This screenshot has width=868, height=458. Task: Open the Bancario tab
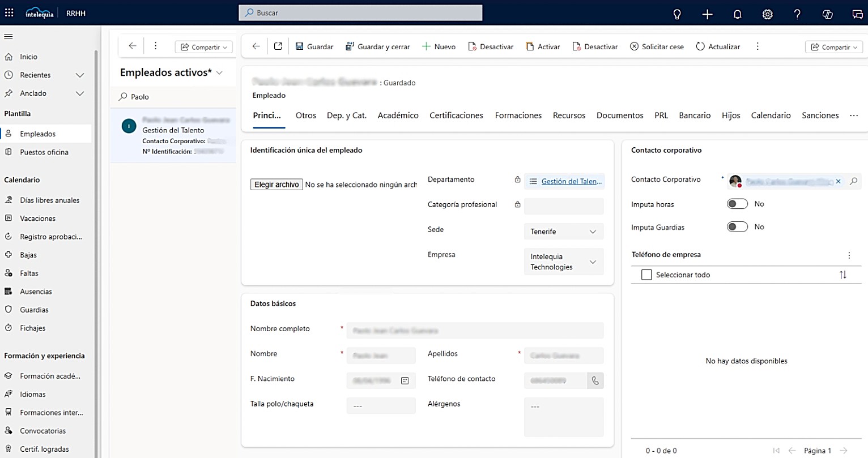(x=695, y=115)
